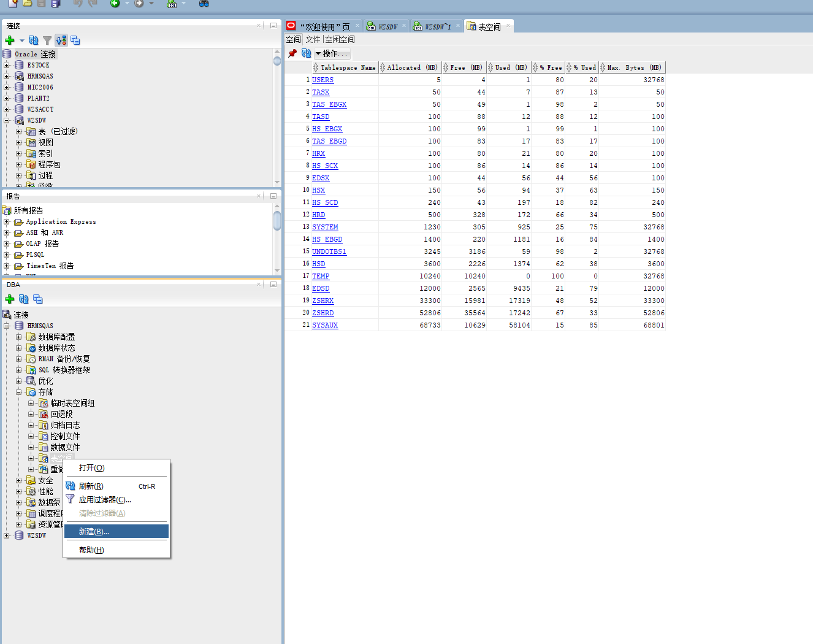The width and height of the screenshot is (813, 644).
Task: Open the 操作 (Actions) dropdown
Action: (331, 53)
